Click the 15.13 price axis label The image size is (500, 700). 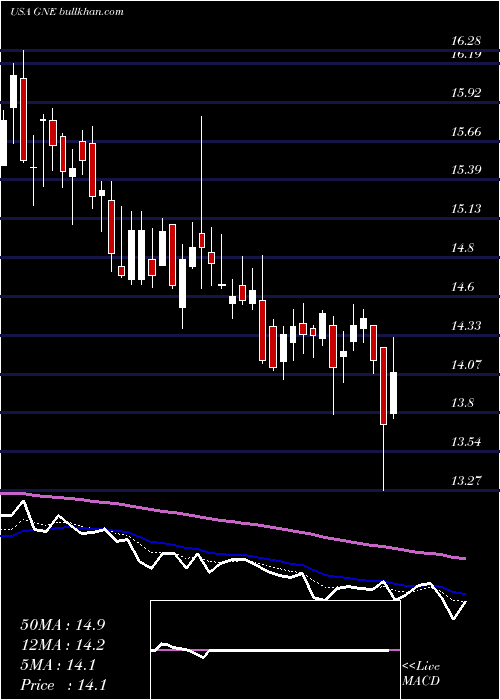click(x=466, y=209)
